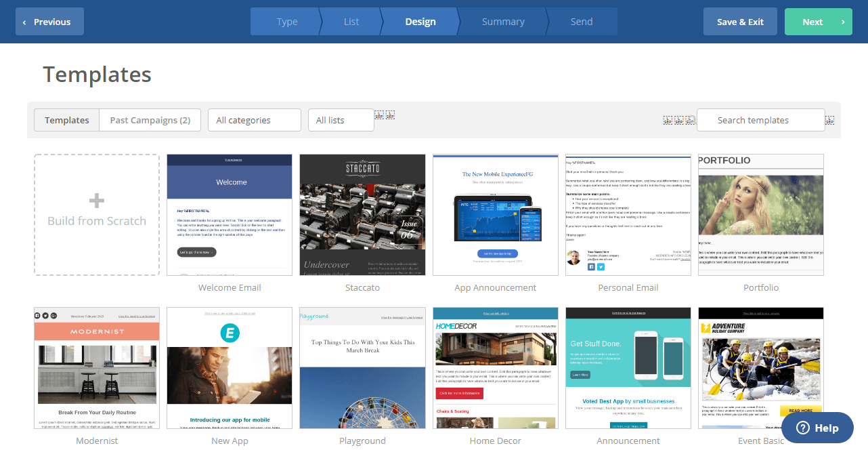Select the Staccato template thumbnail

pyautogui.click(x=362, y=215)
